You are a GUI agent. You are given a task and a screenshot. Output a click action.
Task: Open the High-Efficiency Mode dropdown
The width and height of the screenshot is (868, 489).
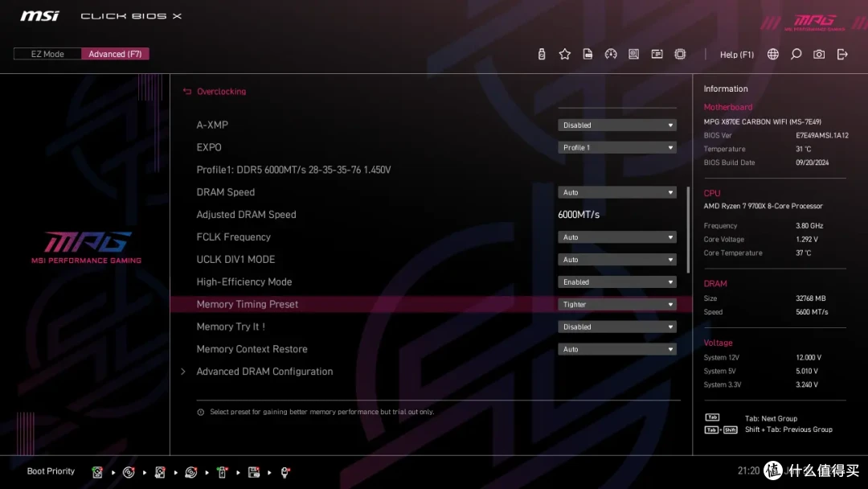point(616,281)
